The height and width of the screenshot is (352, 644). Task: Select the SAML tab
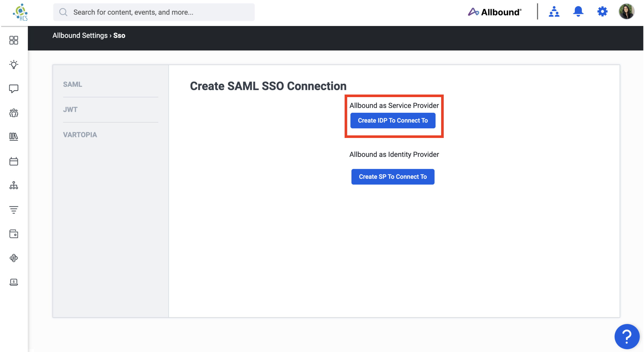tap(73, 84)
